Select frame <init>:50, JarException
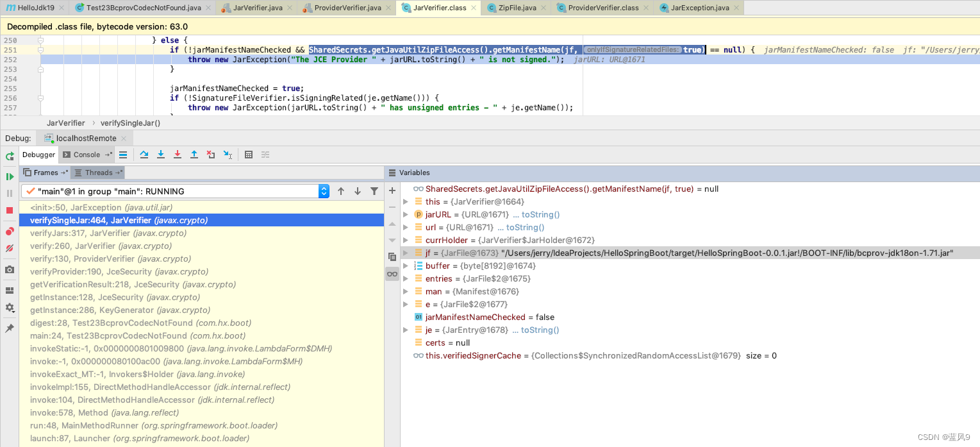 pos(202,207)
